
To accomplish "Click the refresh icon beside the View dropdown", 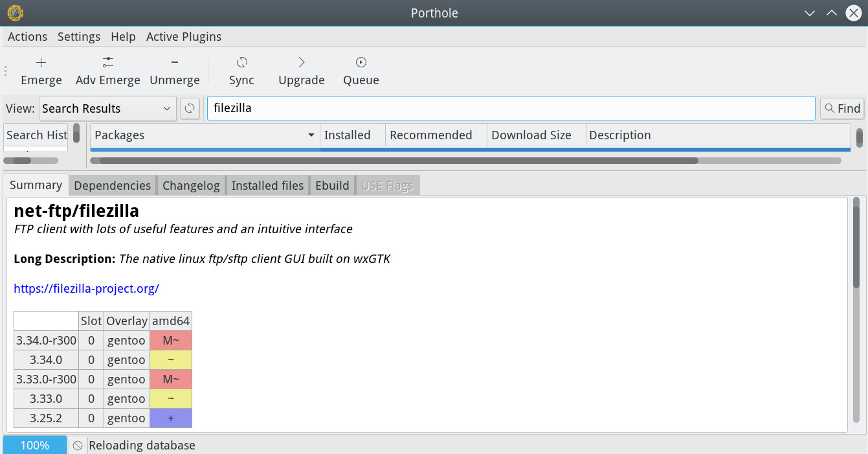I will coord(190,108).
